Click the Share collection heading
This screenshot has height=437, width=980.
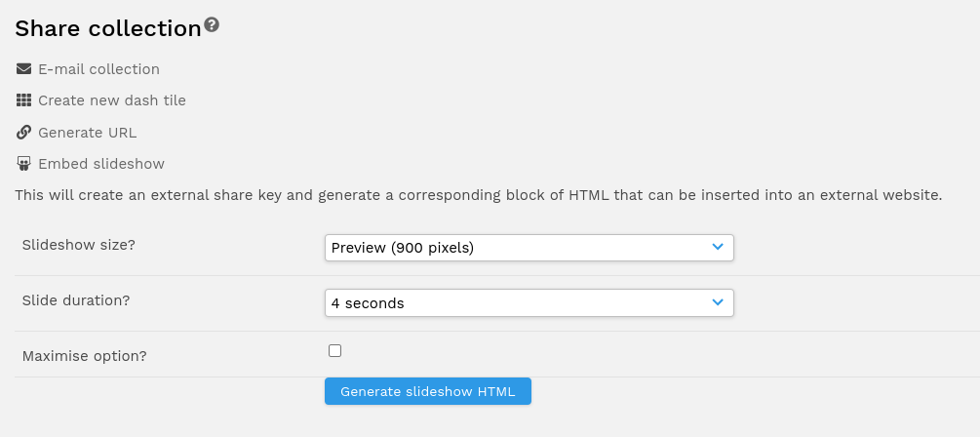pyautogui.click(x=108, y=28)
